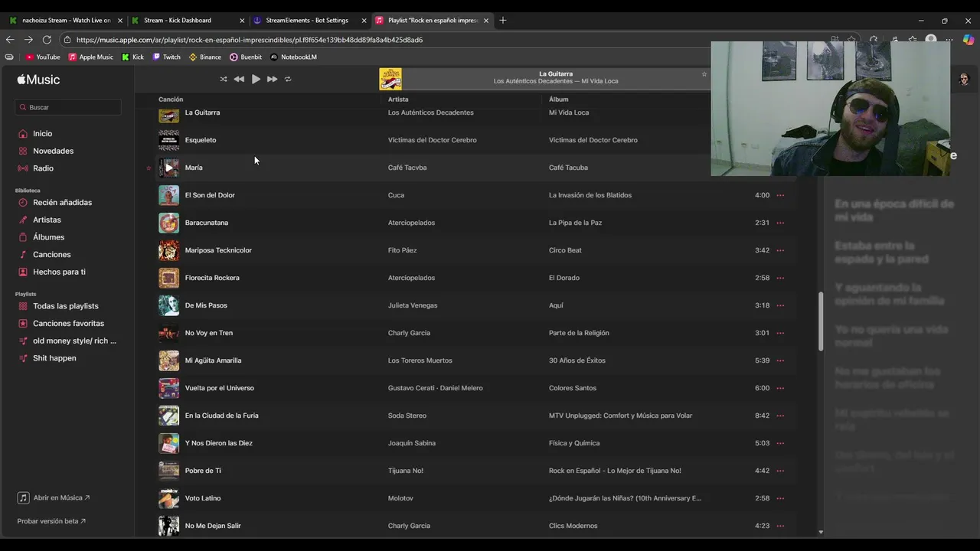
Task: Skip to the previous track
Action: (239, 79)
